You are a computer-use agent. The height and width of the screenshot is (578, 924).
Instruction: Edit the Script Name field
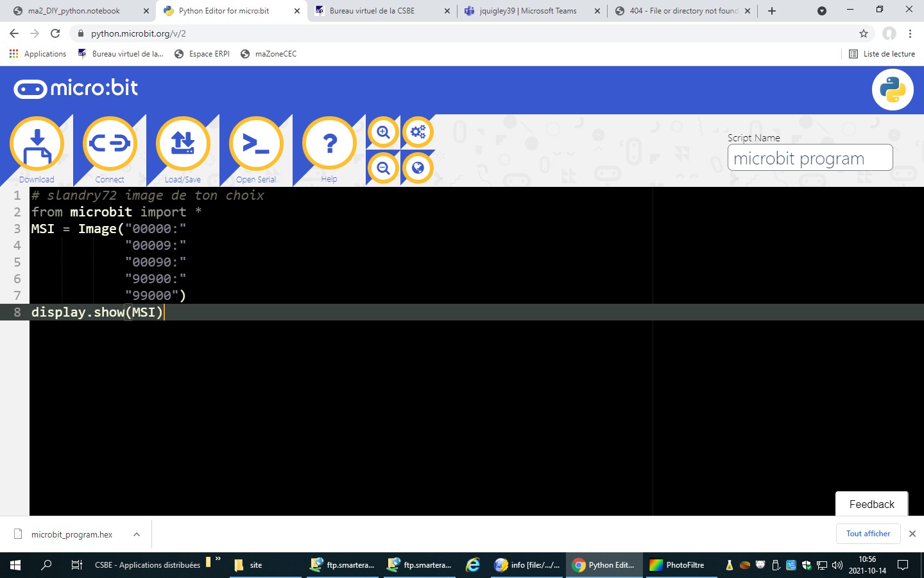[810, 158]
